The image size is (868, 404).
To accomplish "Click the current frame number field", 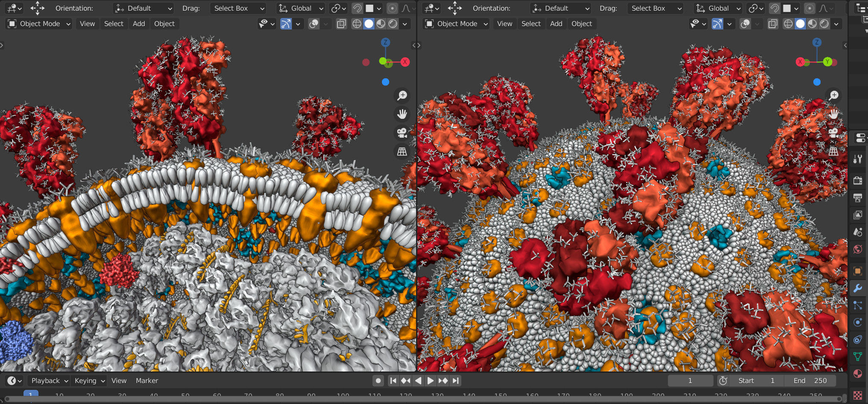I will pyautogui.click(x=690, y=380).
